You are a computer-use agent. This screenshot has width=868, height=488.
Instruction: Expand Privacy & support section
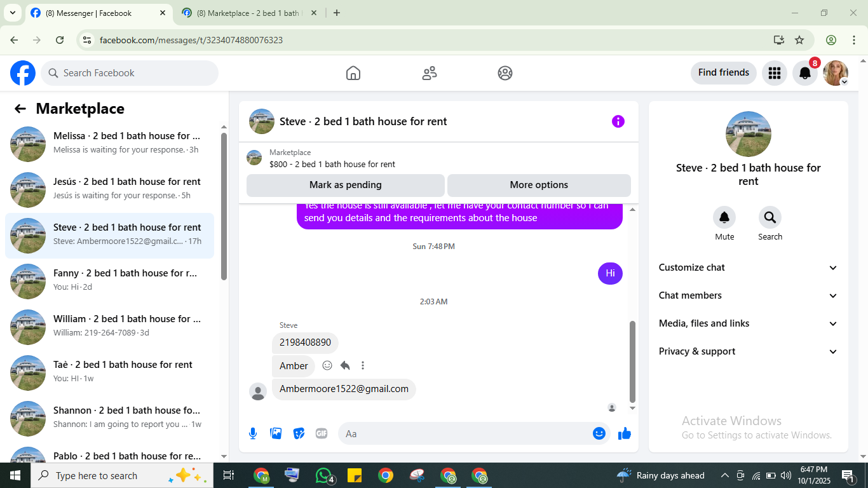[x=749, y=351]
